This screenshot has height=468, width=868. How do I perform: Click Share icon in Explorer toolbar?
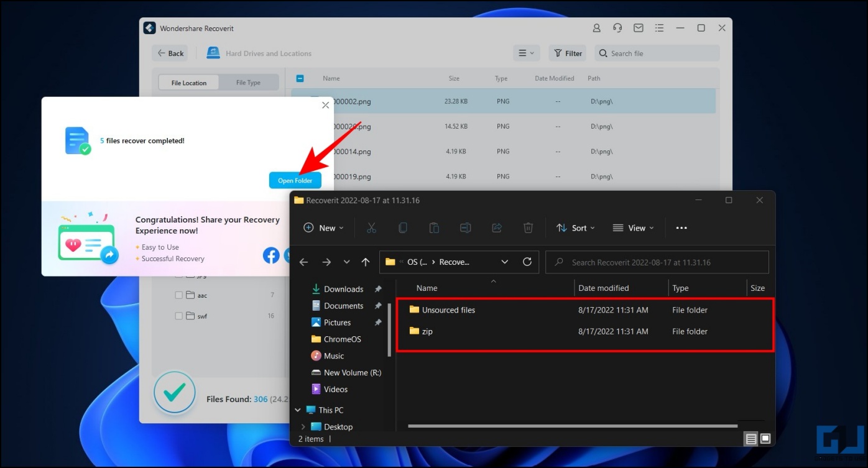click(497, 228)
